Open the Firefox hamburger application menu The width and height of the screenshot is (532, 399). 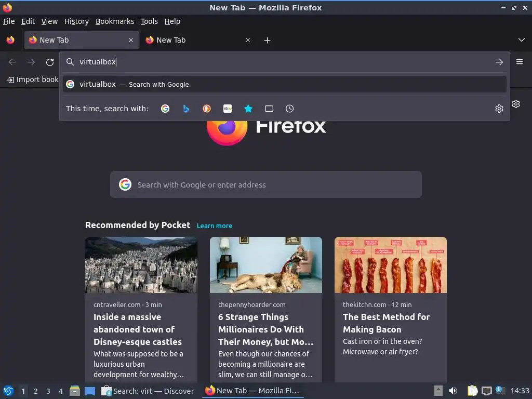coord(520,62)
